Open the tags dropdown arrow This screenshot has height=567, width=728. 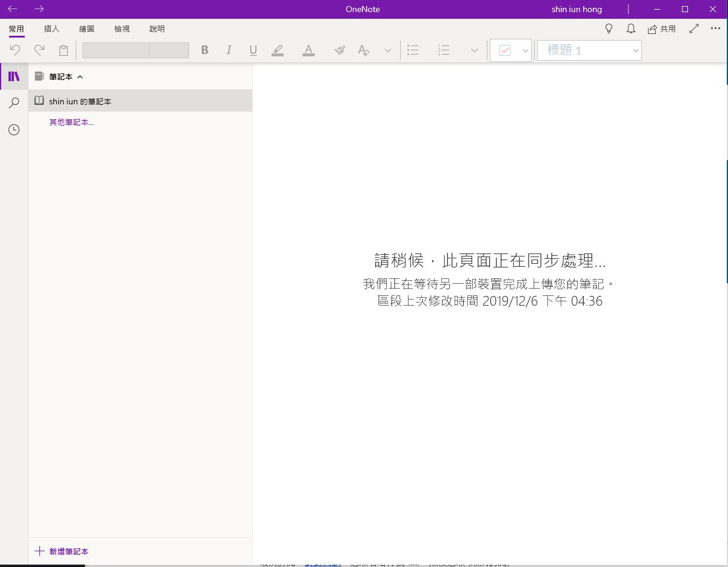tap(526, 51)
